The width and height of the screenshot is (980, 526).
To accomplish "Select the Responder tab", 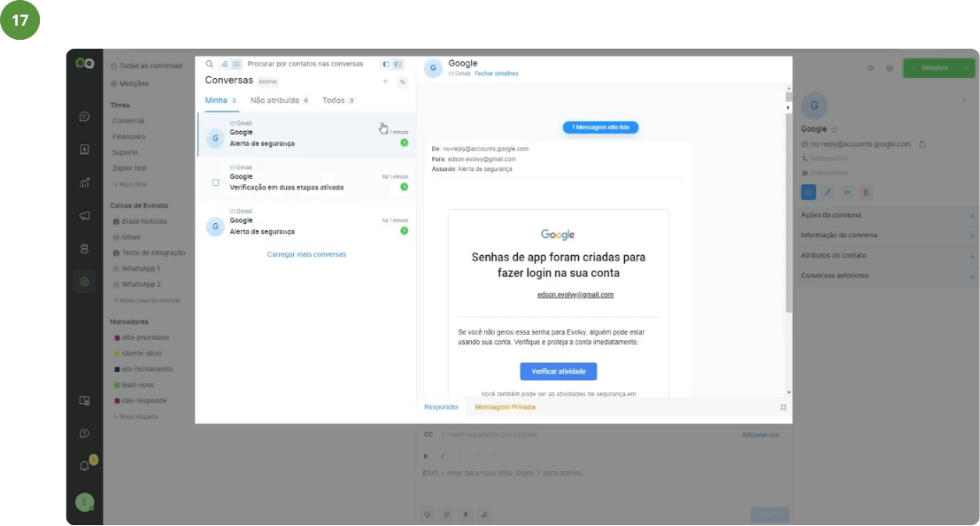I will click(x=441, y=407).
